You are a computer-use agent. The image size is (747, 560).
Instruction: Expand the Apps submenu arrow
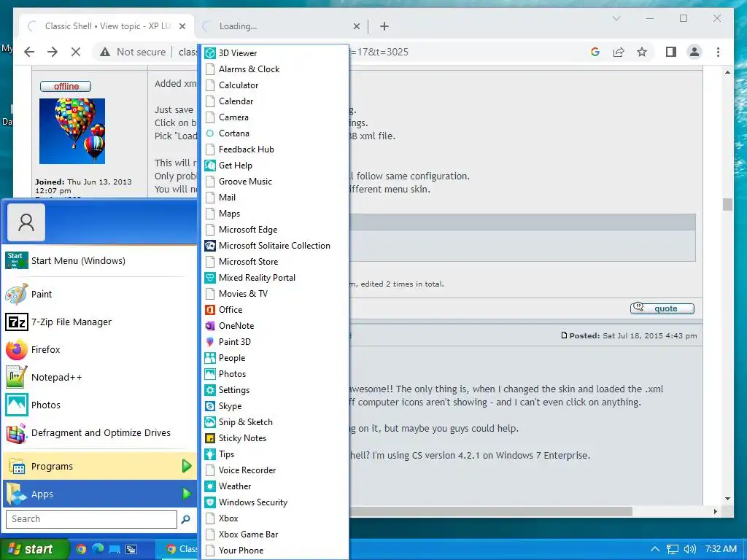187,494
